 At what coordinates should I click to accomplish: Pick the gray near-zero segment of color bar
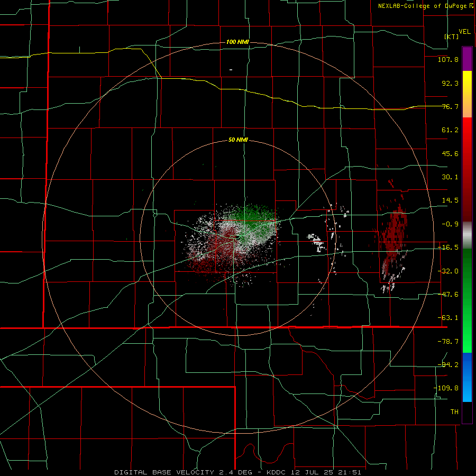click(x=467, y=235)
